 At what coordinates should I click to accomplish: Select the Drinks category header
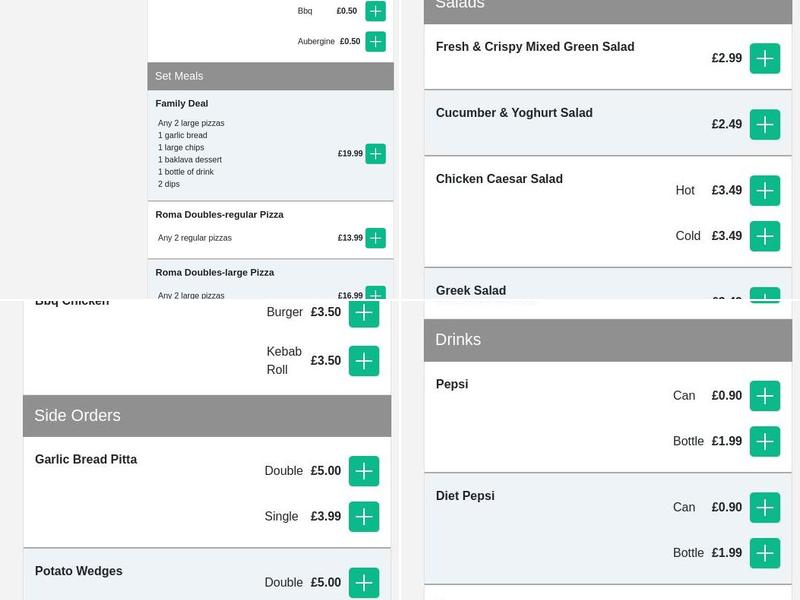click(x=608, y=340)
